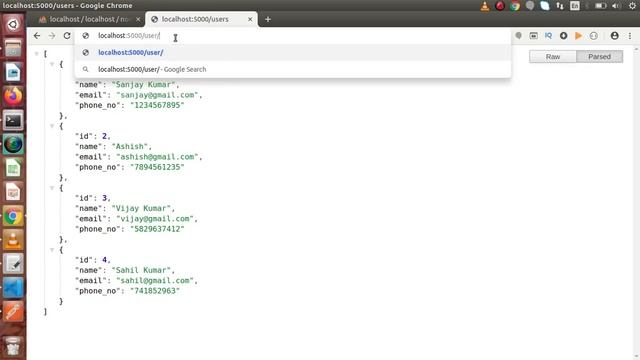
Task: Collapse the JSON object with id 4
Action: 52,250
